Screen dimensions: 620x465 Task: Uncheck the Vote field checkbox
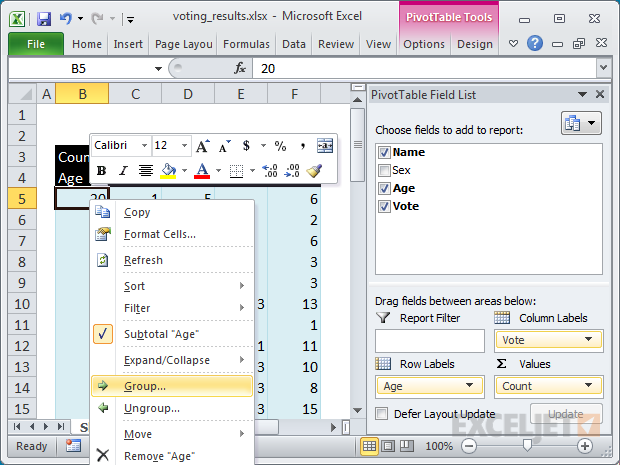pos(384,206)
